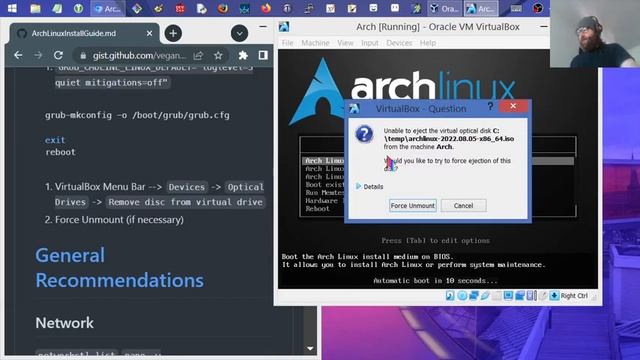The image size is (640, 360).
Task: Click the hard disk status icon
Action: tap(450, 296)
